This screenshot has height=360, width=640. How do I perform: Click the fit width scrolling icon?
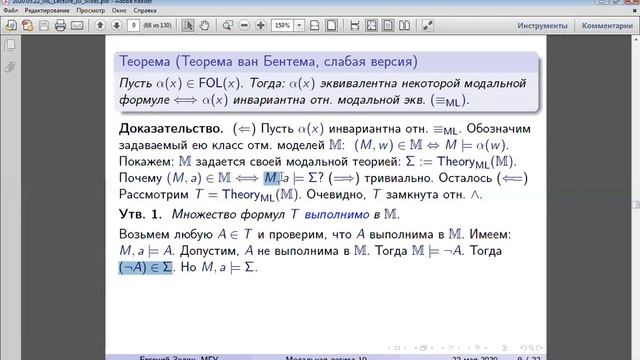(x=315, y=26)
